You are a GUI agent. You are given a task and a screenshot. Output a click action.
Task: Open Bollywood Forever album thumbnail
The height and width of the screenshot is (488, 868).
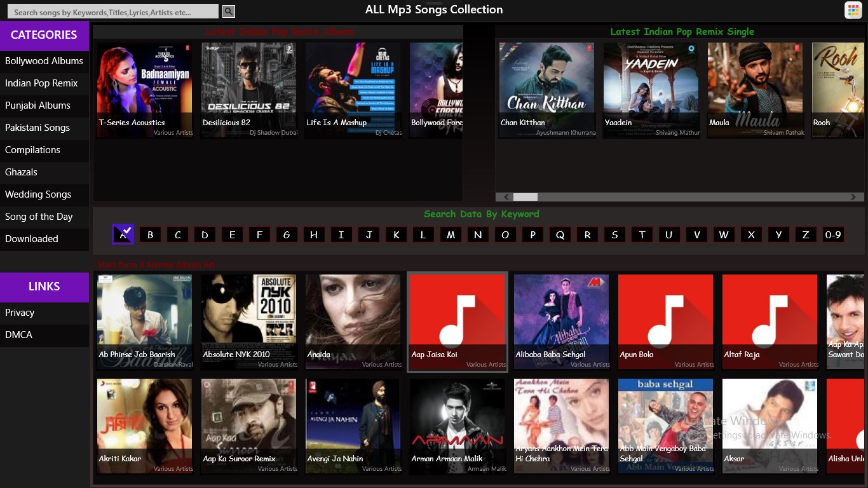pos(436,90)
